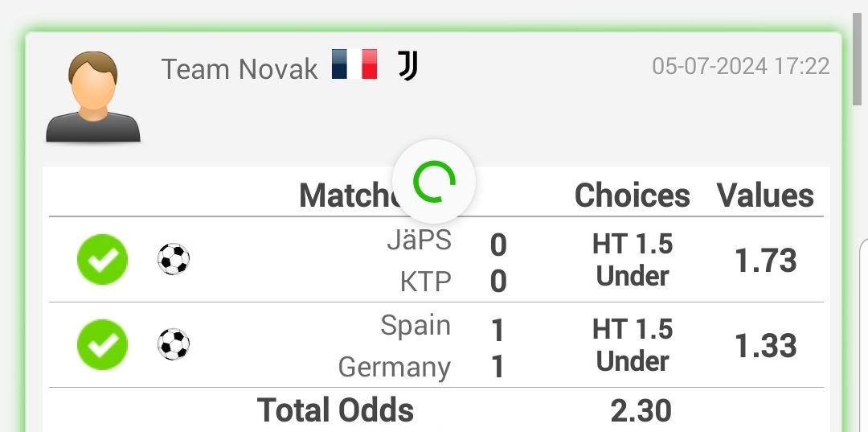Click the Values column header

(x=766, y=195)
